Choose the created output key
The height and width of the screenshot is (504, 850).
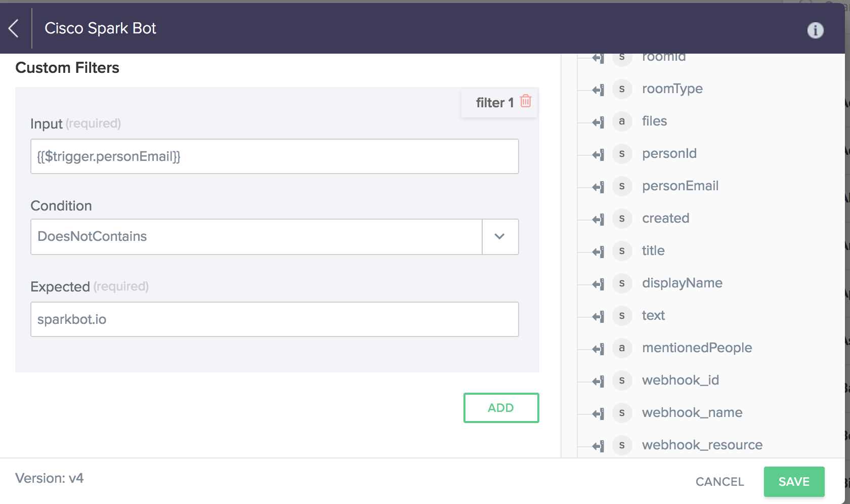point(665,219)
